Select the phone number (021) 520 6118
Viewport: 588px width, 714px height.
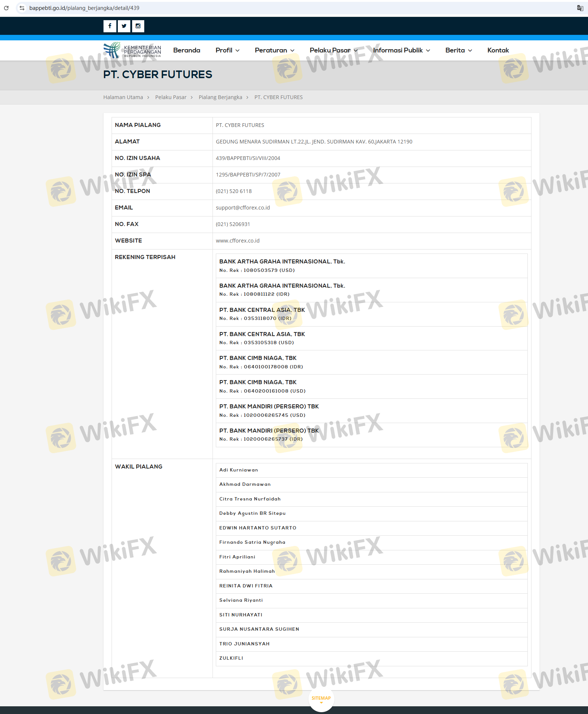click(x=234, y=191)
